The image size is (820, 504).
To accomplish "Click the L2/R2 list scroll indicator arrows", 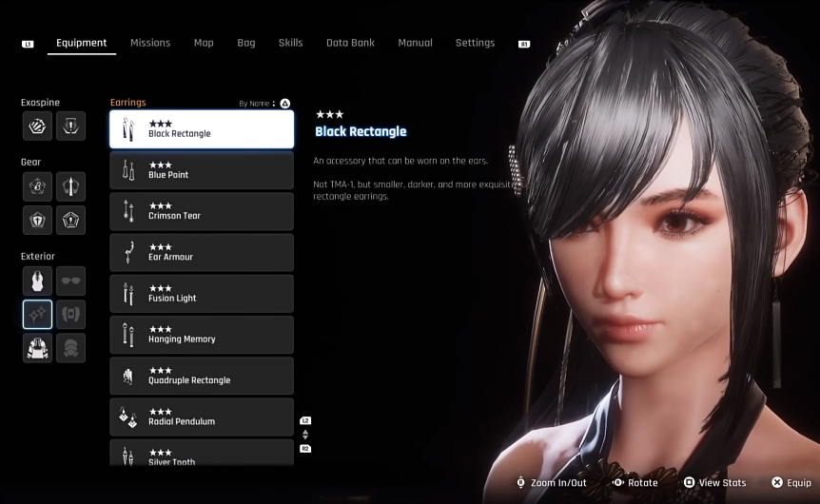I will [305, 435].
